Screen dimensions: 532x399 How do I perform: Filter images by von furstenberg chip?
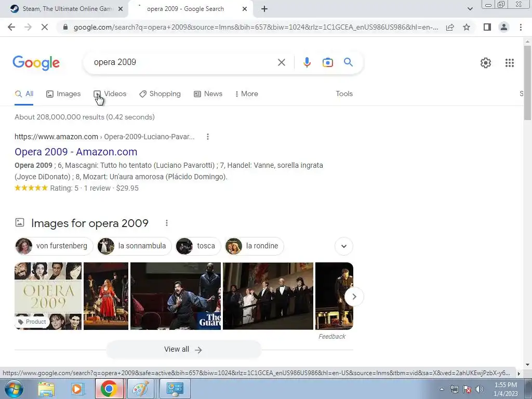point(54,246)
